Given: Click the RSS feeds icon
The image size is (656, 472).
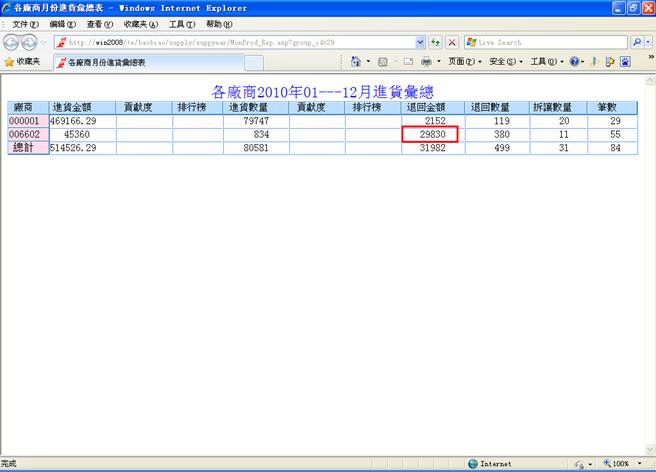Looking at the screenshot, I should pyautogui.click(x=383, y=62).
